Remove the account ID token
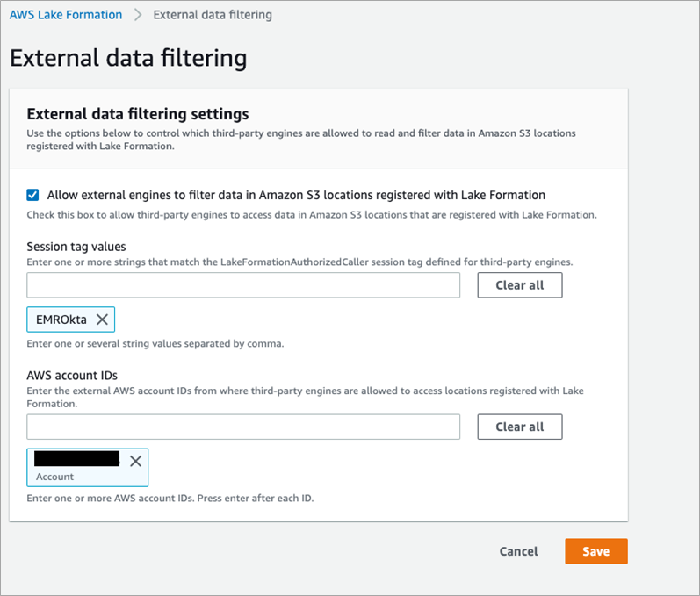The height and width of the screenshot is (596, 700). [x=135, y=461]
